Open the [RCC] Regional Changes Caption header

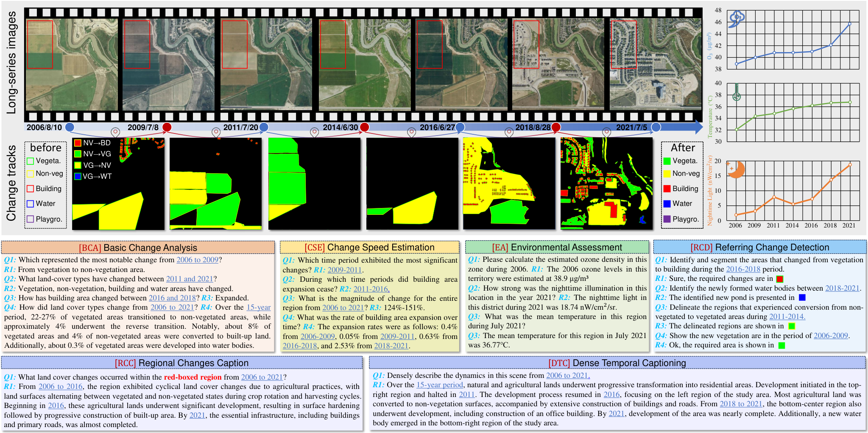(182, 363)
